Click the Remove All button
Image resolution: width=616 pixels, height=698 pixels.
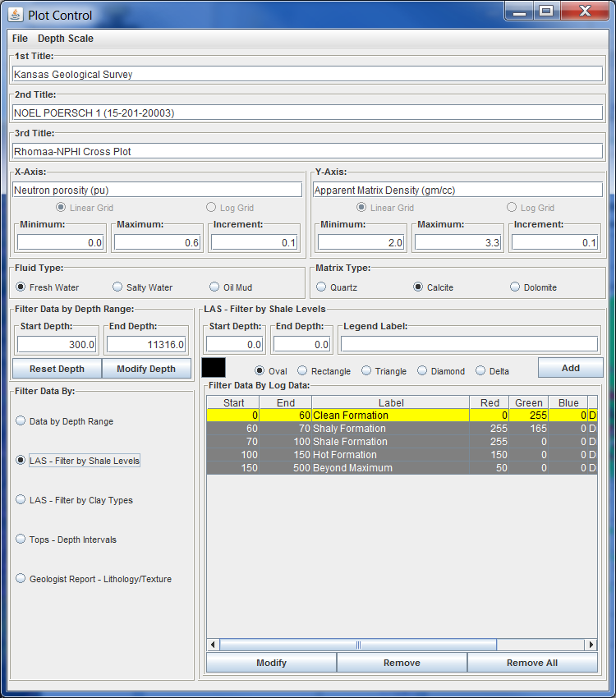pyautogui.click(x=532, y=663)
